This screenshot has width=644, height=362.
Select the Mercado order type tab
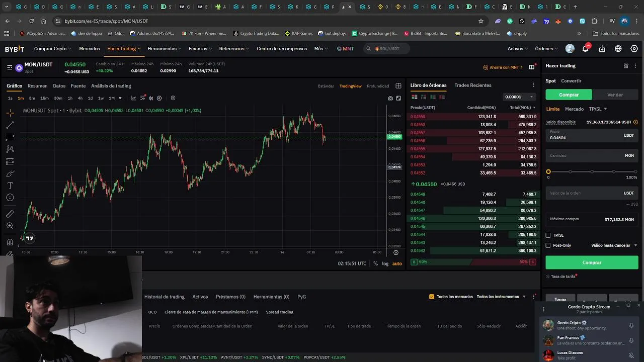pyautogui.click(x=574, y=109)
